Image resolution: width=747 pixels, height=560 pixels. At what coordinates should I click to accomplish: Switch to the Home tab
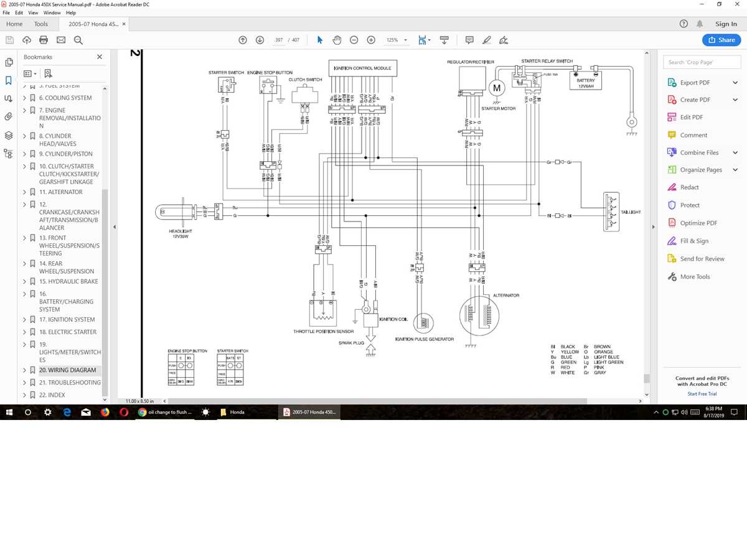14,24
